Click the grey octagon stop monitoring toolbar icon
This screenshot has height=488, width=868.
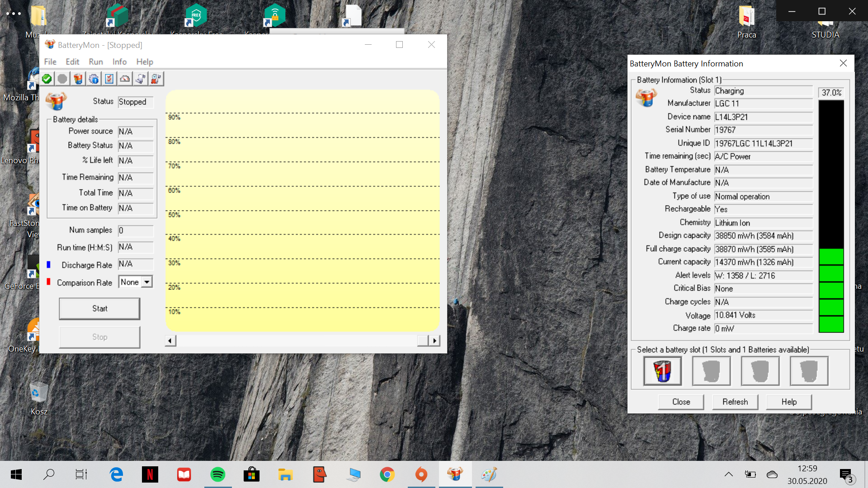click(x=62, y=79)
